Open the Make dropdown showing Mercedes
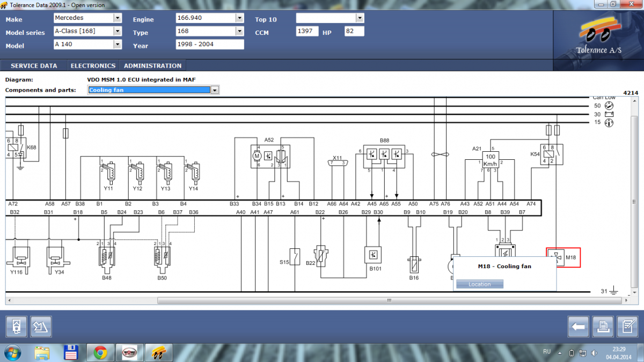This screenshot has width=644, height=362. 118,18
